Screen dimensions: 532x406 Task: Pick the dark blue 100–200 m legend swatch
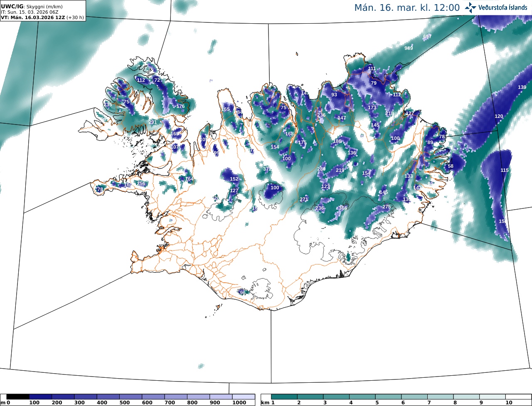point(40,397)
